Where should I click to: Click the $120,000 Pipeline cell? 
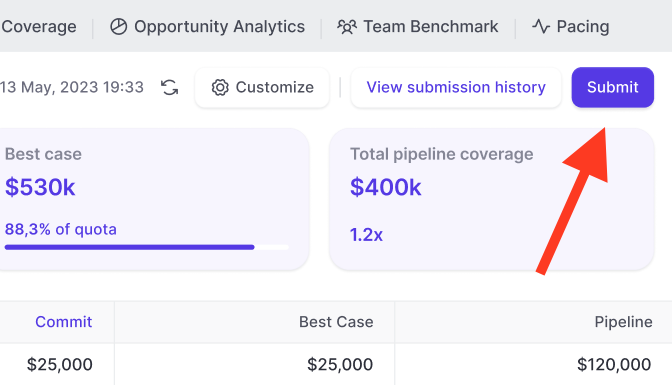(x=614, y=364)
